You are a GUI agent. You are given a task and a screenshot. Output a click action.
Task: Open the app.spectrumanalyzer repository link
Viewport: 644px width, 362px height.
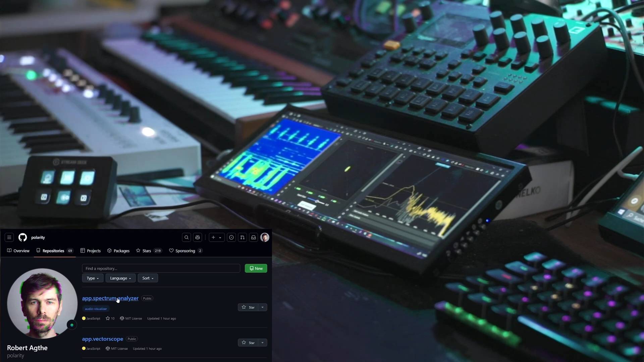pos(110,297)
